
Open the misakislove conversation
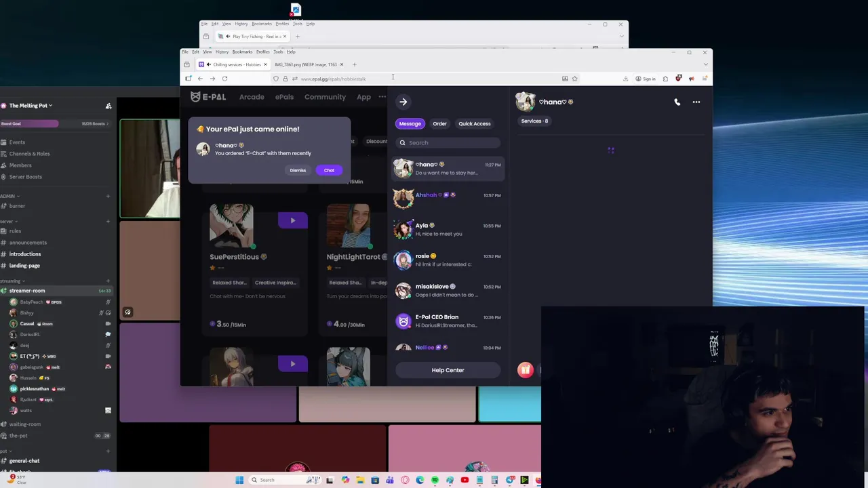(448, 290)
